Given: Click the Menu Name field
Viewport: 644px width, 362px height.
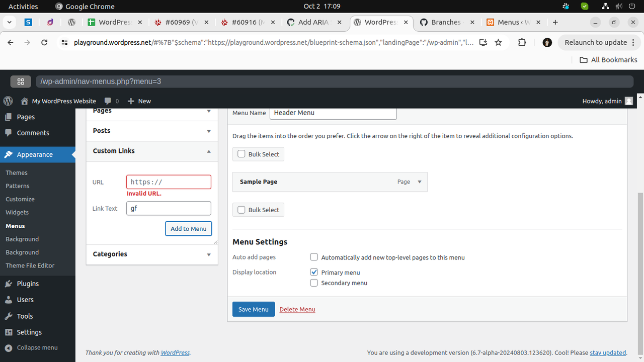Looking at the screenshot, I should (x=333, y=113).
